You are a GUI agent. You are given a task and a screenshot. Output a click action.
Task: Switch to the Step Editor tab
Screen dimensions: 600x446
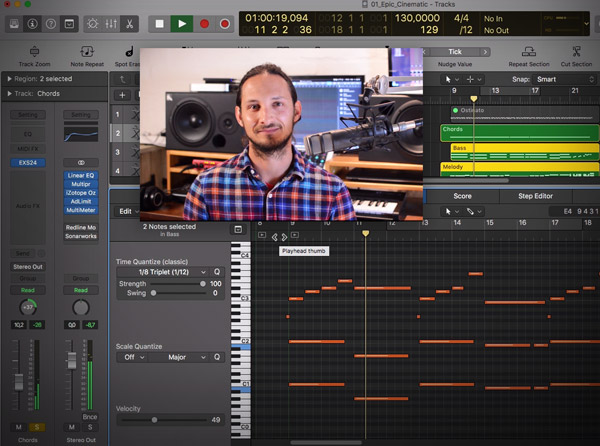tap(535, 196)
